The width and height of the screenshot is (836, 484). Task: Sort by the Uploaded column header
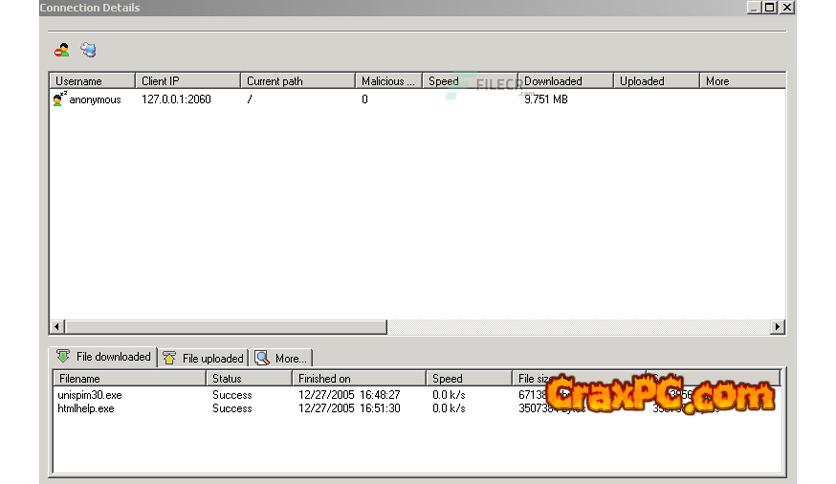tap(656, 81)
